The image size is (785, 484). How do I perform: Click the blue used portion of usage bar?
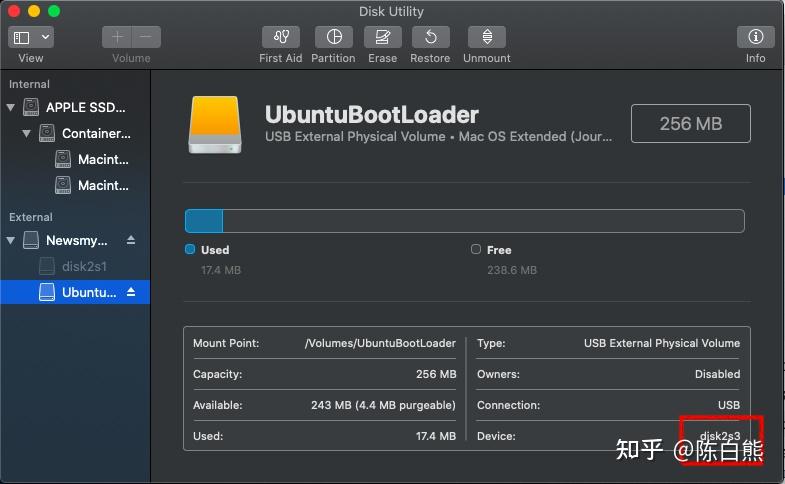(x=204, y=221)
